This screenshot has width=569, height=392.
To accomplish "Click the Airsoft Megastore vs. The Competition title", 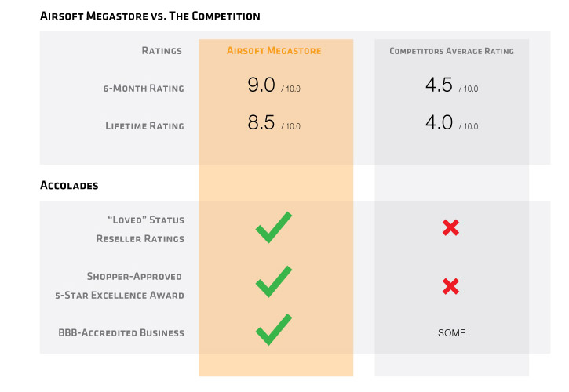I will click(x=150, y=16).
